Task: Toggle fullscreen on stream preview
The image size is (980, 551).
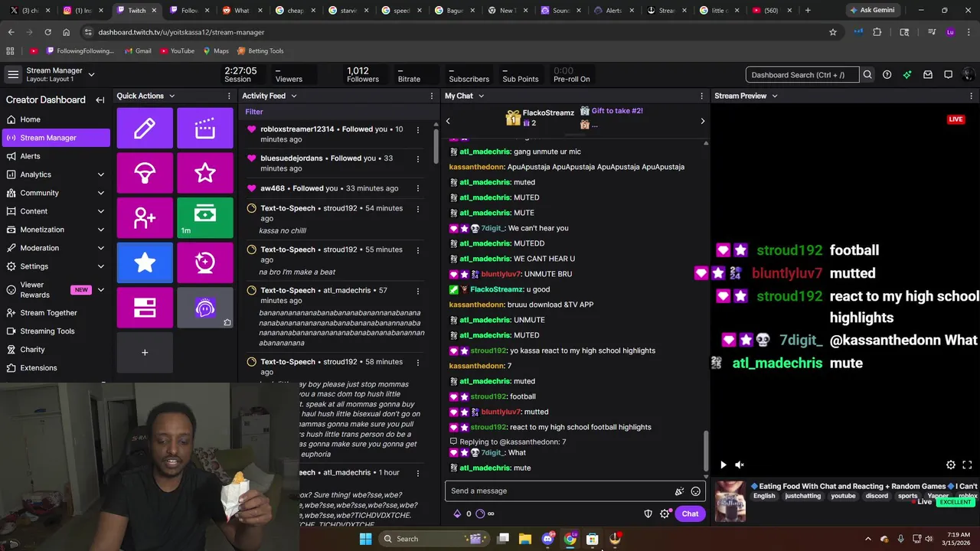Action: tap(967, 465)
